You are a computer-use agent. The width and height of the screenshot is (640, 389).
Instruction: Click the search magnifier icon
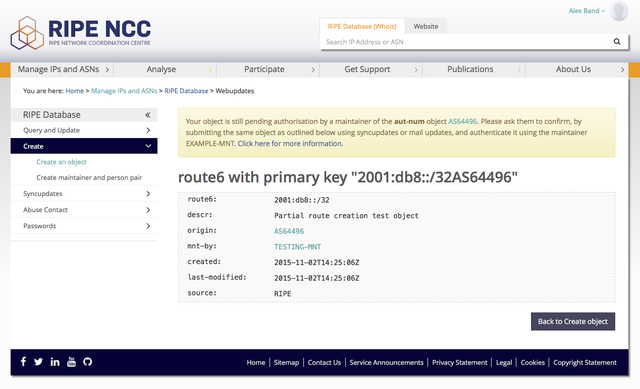click(617, 42)
